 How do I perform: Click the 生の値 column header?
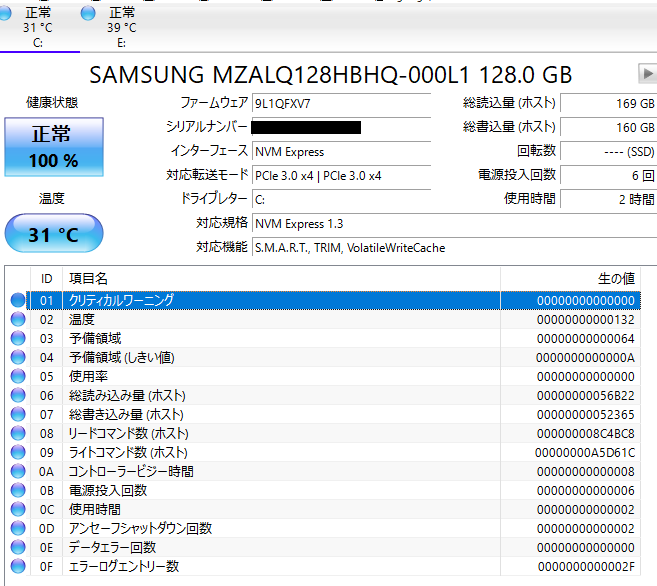[x=571, y=279]
